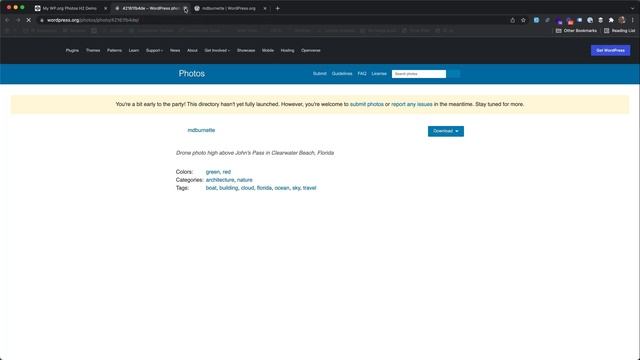Open Openverse navigation link
Viewport: 640px width, 360px height.
[x=311, y=50]
